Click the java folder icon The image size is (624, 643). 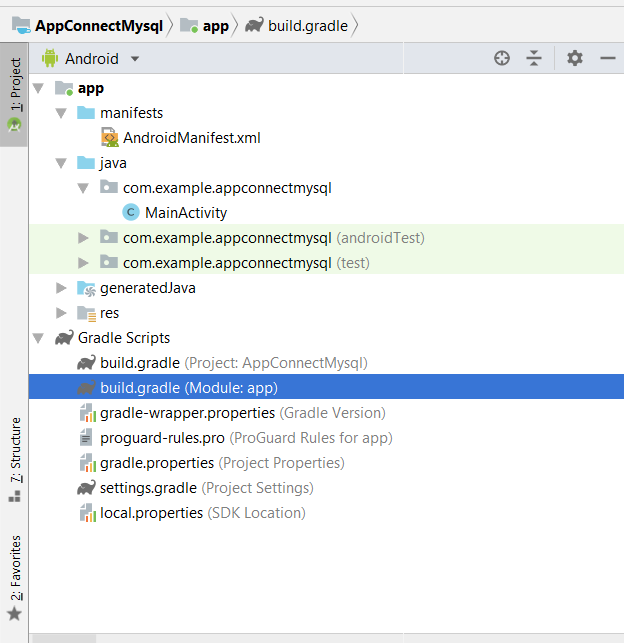pyautogui.click(x=86, y=162)
